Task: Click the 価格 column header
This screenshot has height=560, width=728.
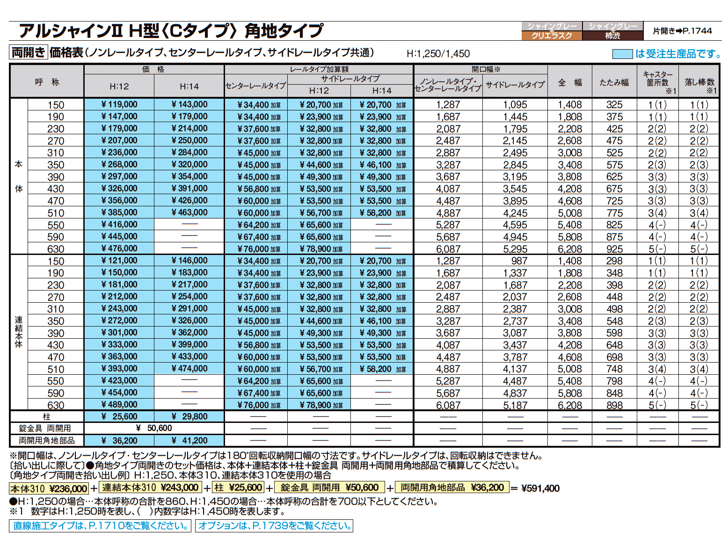Action: (153, 69)
